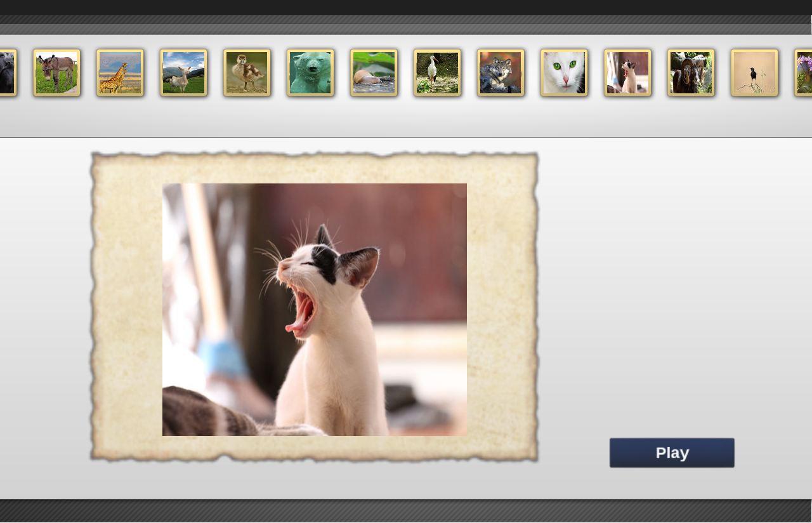Choose the polar bear thumbnail
Screen dimensions: 812x523
point(310,73)
